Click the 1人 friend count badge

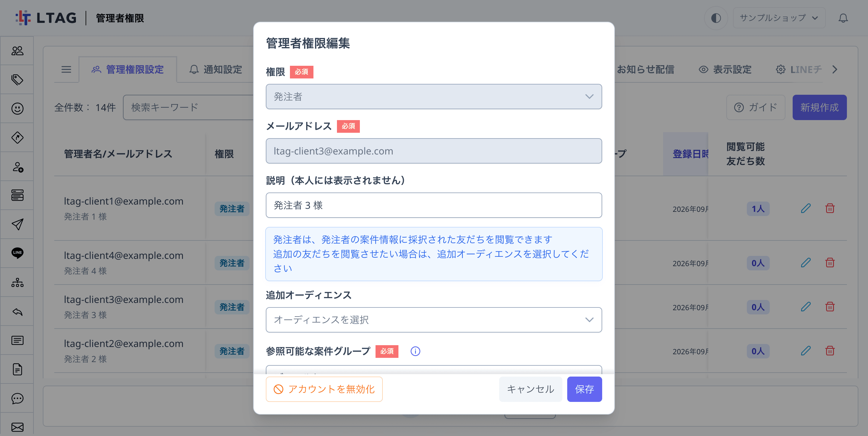point(758,208)
